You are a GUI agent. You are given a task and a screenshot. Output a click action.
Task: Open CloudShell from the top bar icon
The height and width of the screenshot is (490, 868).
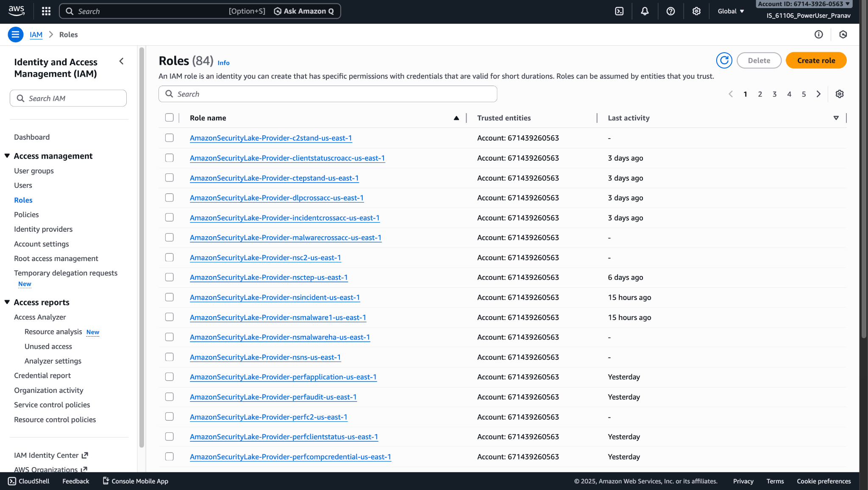click(619, 11)
